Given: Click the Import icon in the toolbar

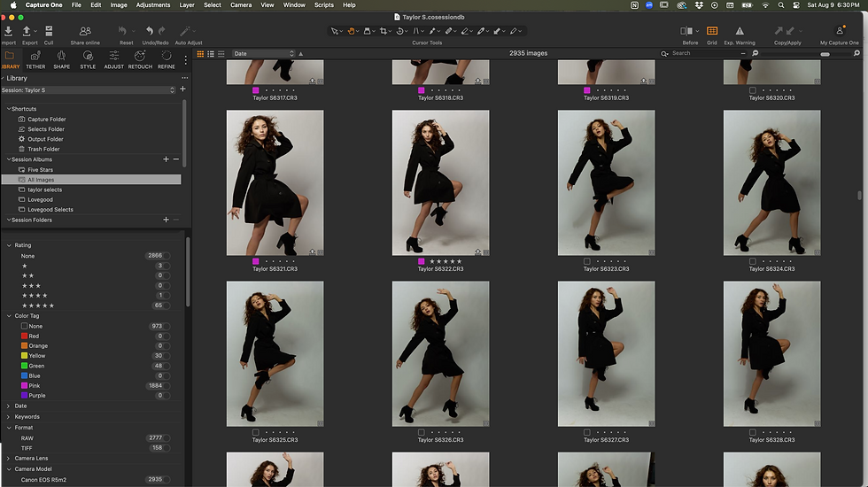Looking at the screenshot, I should point(8,31).
